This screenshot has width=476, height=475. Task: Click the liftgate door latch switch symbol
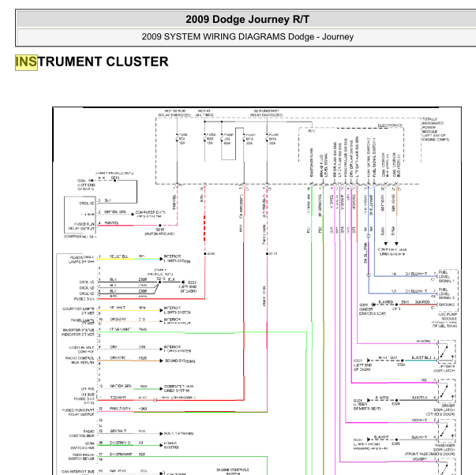(x=446, y=352)
